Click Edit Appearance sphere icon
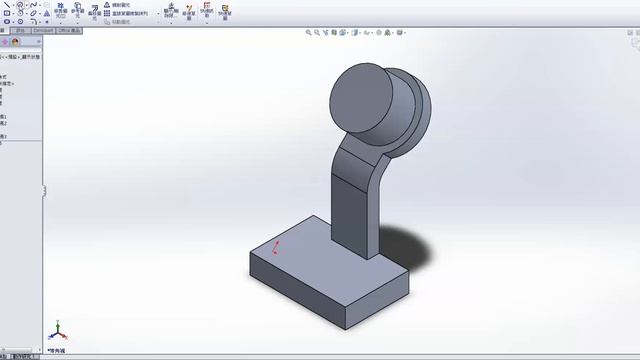 coord(379,33)
